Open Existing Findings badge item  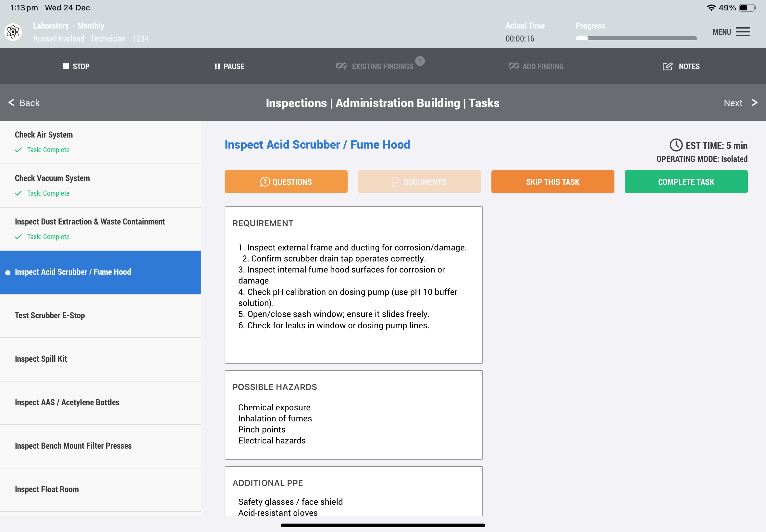click(x=382, y=66)
